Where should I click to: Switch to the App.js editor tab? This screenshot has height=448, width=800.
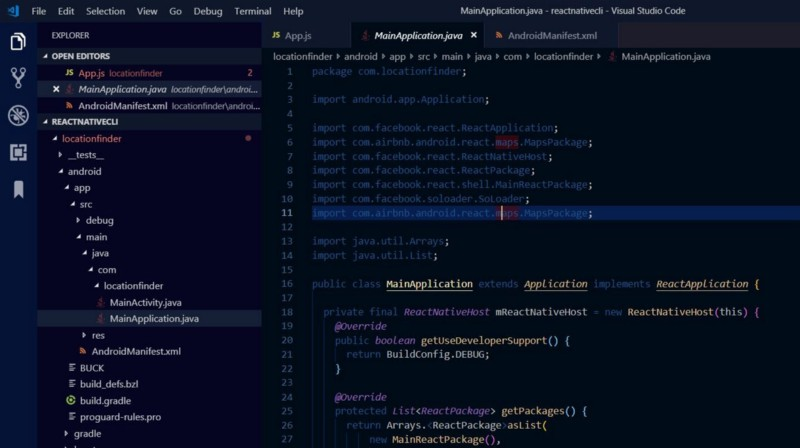tap(298, 35)
